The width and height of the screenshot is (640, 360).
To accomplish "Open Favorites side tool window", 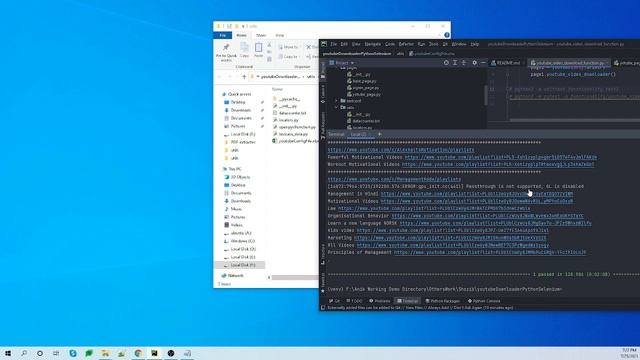I will [323, 283].
